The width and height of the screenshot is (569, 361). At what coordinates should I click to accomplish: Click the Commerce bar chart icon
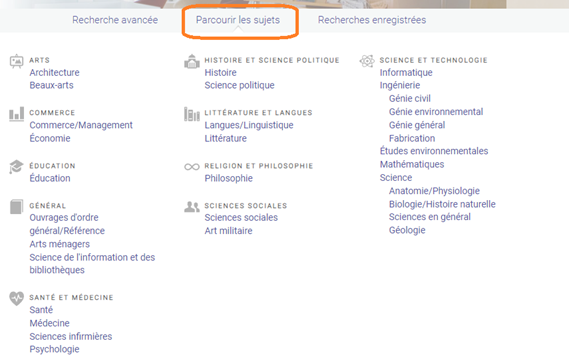coord(16,114)
